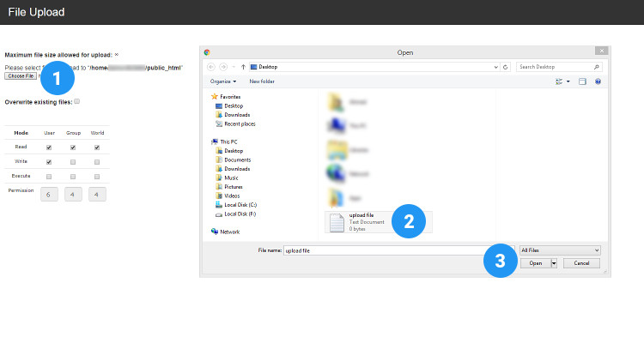Screen dimensions: 644x343
Task: Select Favorites in the navigation pane
Action: (x=226, y=97)
